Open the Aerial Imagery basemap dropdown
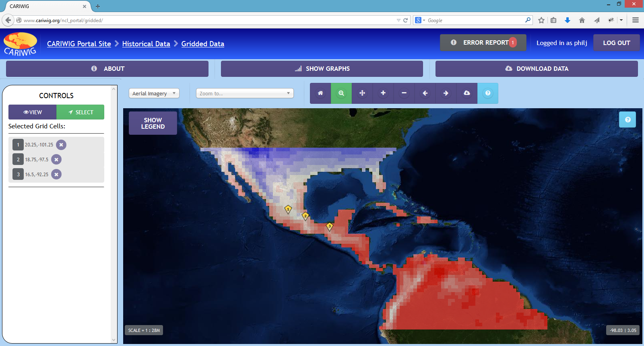Image resolution: width=644 pixels, height=346 pixels. 154,93
